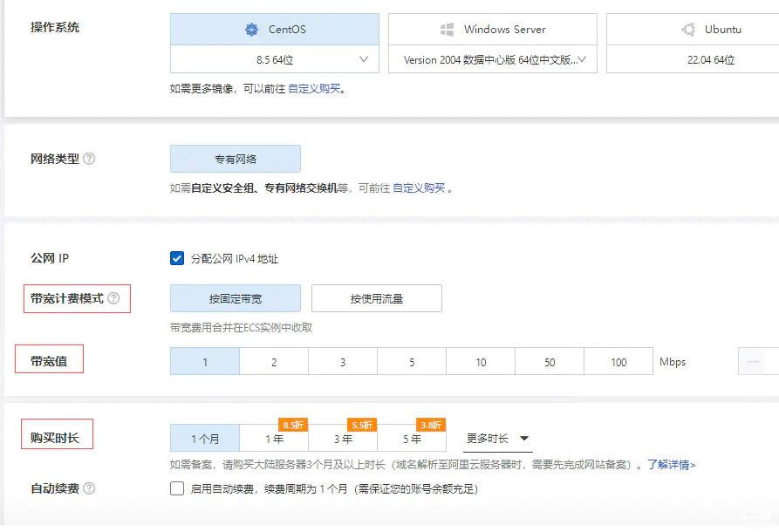This screenshot has height=532, width=779.
Task: Expand the 更多时长 dropdown
Action: [x=497, y=438]
